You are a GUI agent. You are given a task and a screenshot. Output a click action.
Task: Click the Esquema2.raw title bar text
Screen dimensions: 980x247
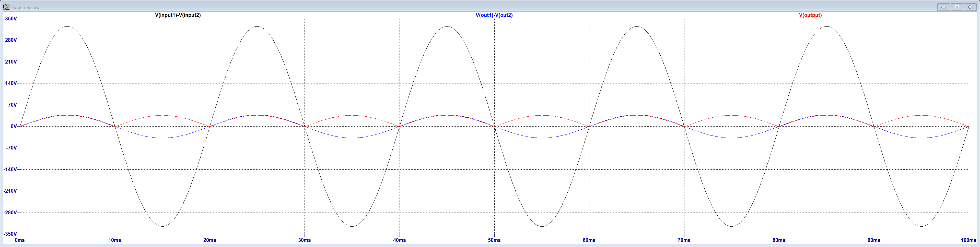[25, 7]
